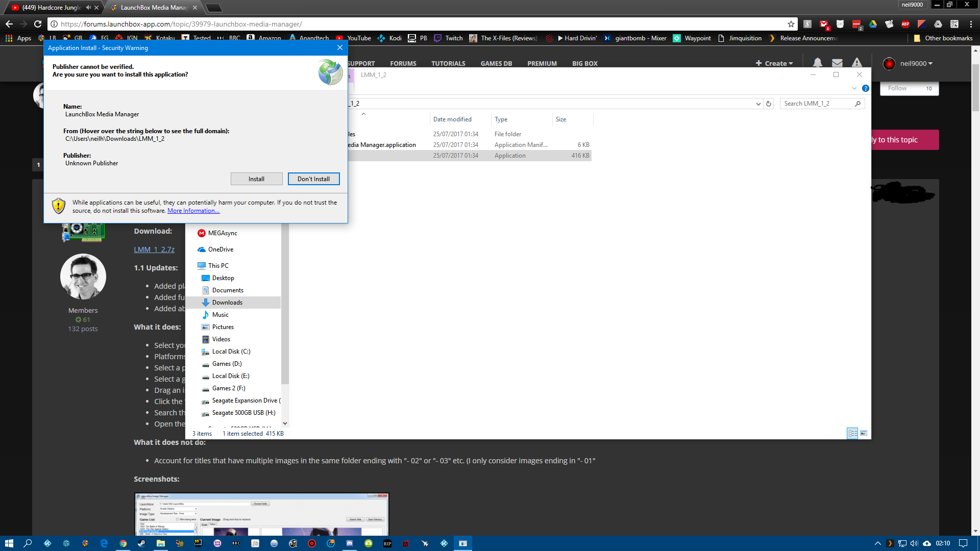980x551 pixels.
Task: Select the Media Manager.application file row
Action: (x=469, y=145)
